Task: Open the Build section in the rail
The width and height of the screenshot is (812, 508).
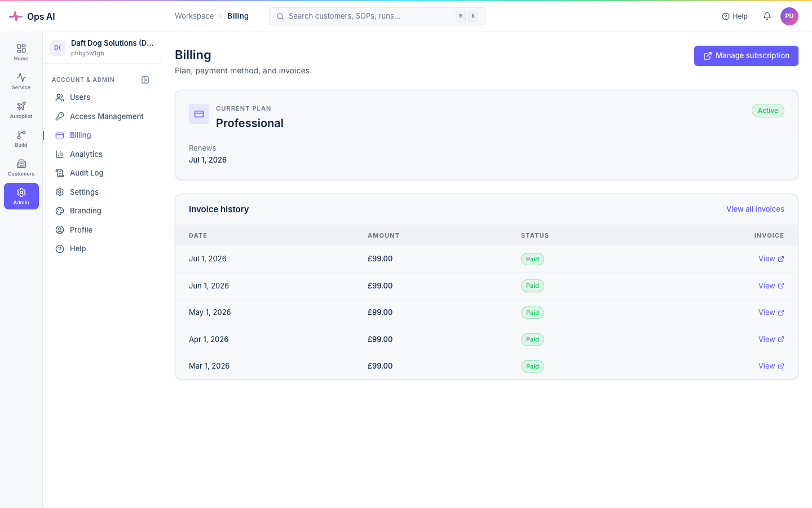Action: tap(21, 139)
